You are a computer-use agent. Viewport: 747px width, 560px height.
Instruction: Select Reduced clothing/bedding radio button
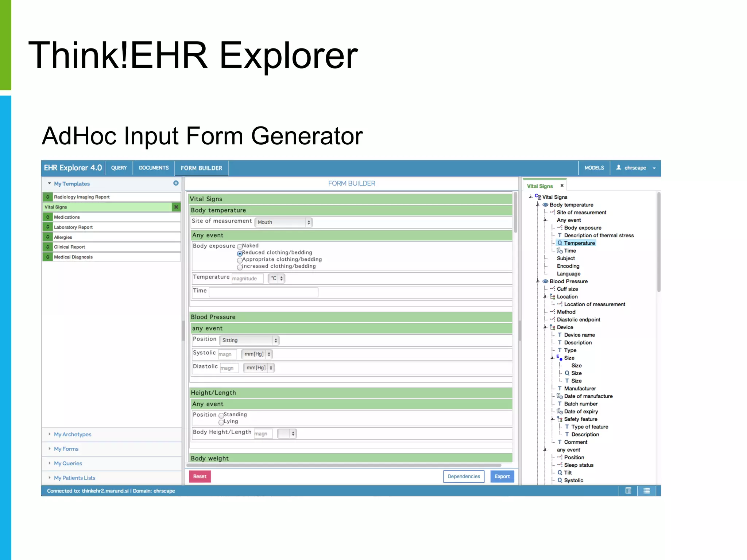point(240,253)
